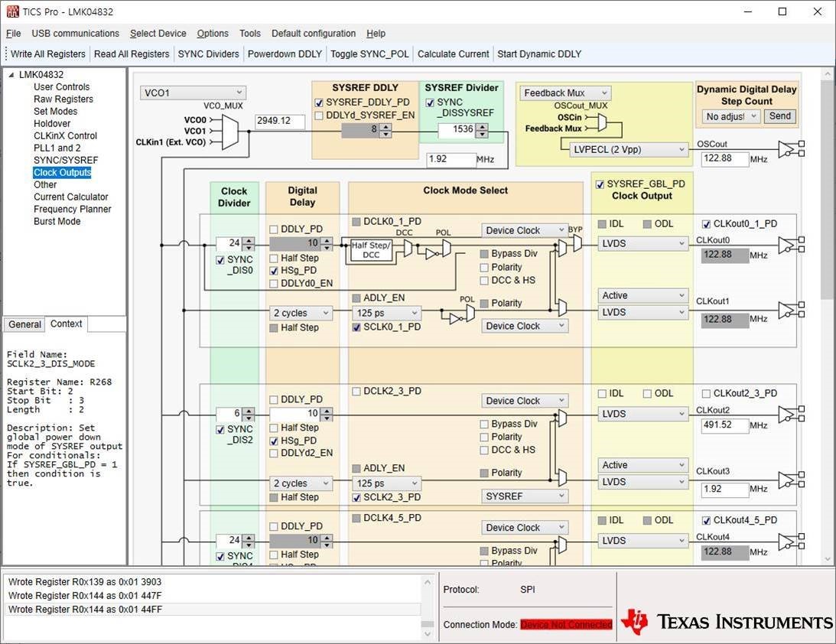
Task: Click Write All Registers
Action: point(48,54)
